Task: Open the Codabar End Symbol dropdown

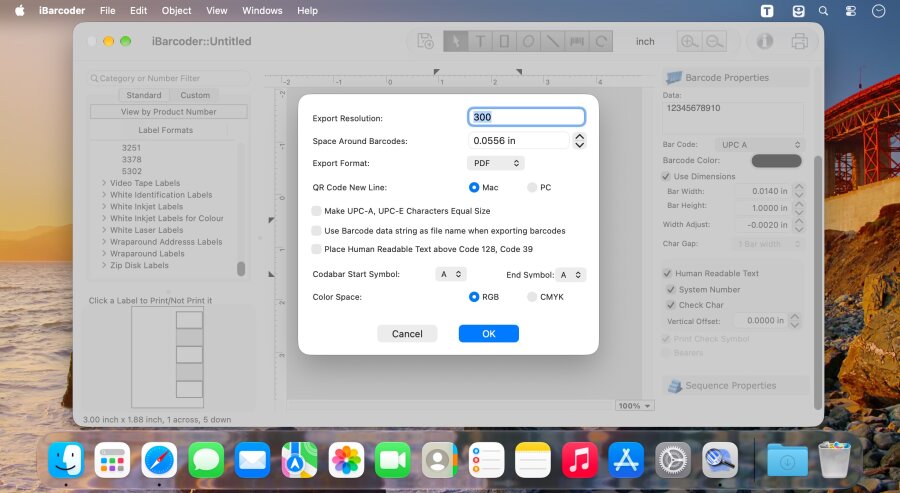Action: pos(571,275)
